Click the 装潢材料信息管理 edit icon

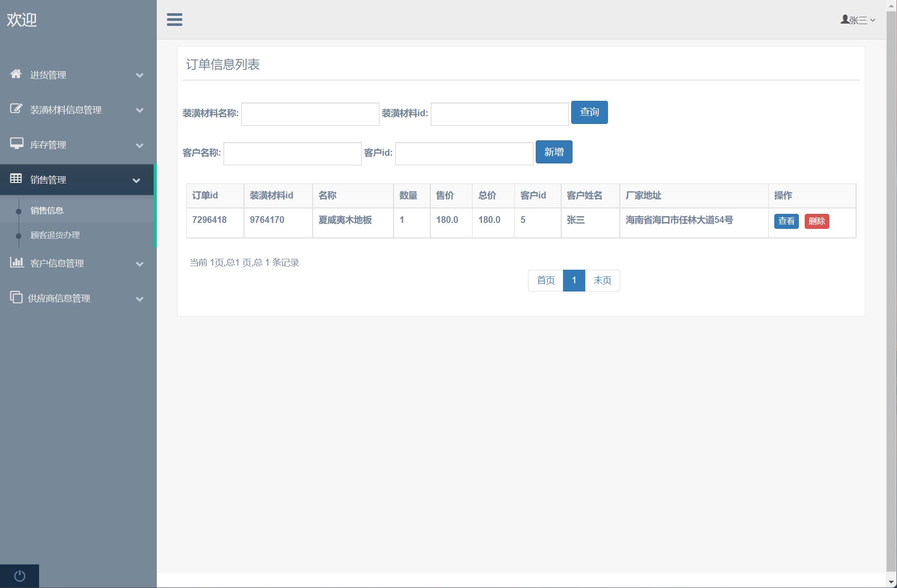pos(16,109)
